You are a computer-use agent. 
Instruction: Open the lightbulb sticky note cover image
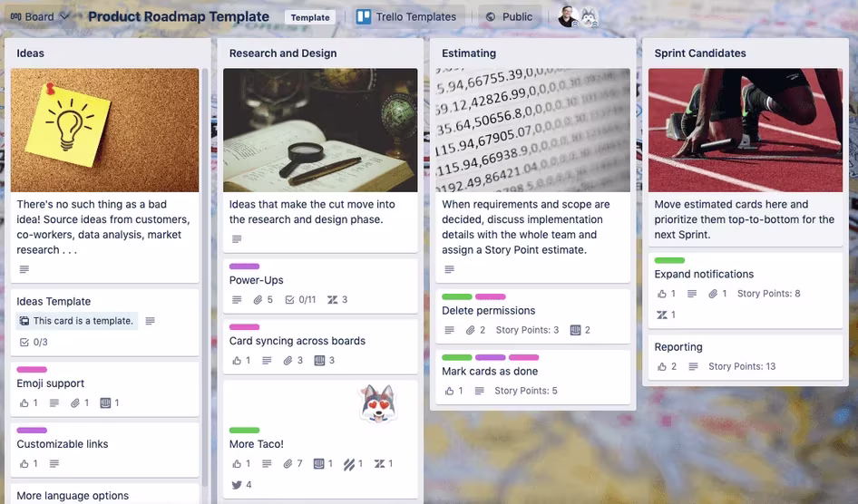[105, 131]
